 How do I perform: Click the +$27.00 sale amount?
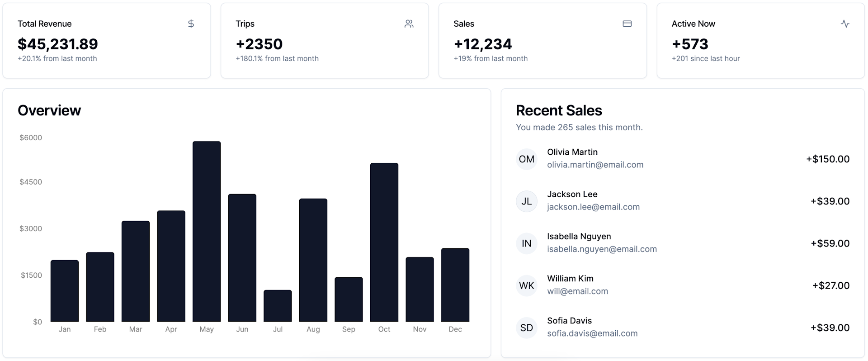pos(831,285)
